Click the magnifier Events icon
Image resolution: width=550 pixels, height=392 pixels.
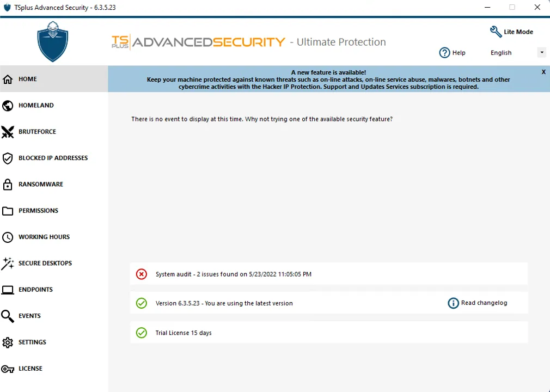point(8,316)
